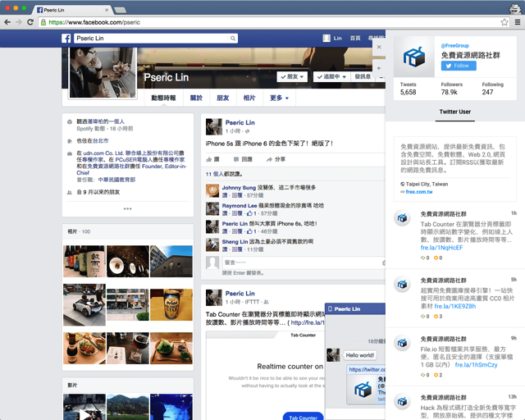Select the 朋友 friends tab
525x420 pixels.
tap(222, 98)
